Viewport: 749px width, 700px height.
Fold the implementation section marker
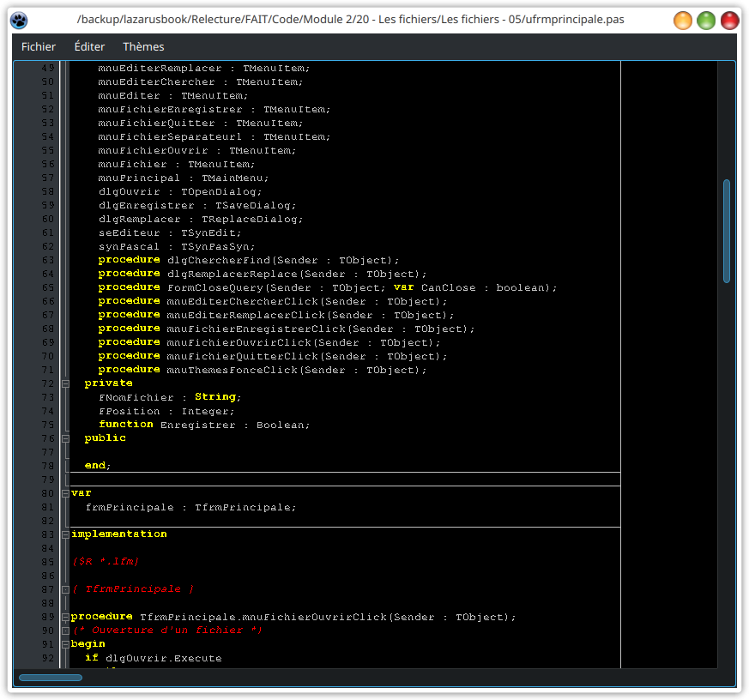pos(65,534)
